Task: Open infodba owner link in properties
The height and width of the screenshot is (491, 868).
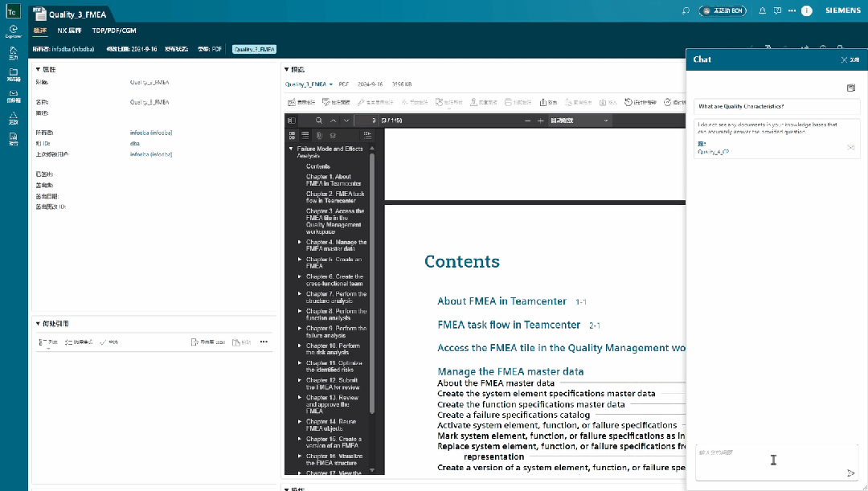Action: pyautogui.click(x=151, y=133)
